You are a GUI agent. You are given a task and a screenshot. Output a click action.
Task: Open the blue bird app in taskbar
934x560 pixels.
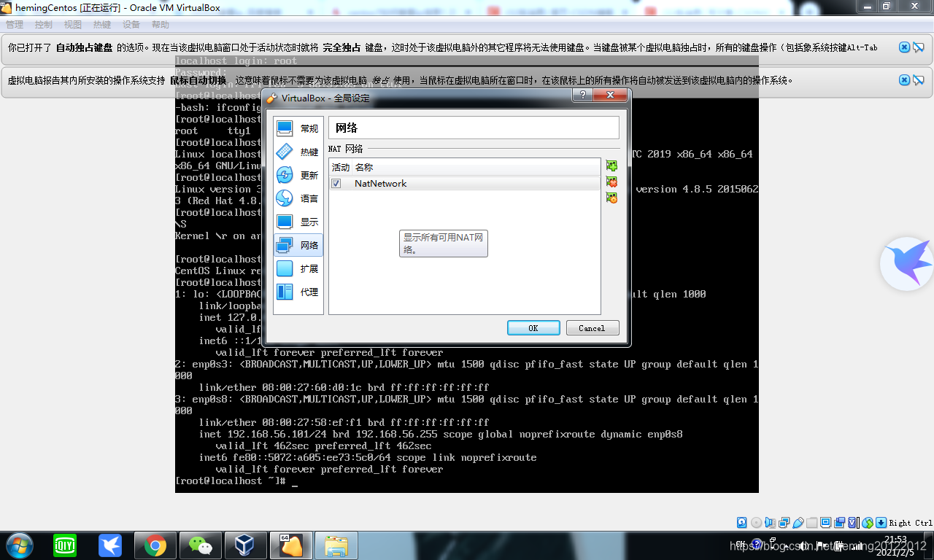[110, 545]
